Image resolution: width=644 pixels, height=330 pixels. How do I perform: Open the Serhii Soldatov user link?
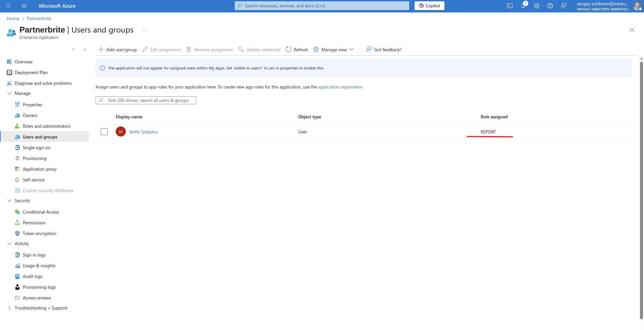coord(144,132)
